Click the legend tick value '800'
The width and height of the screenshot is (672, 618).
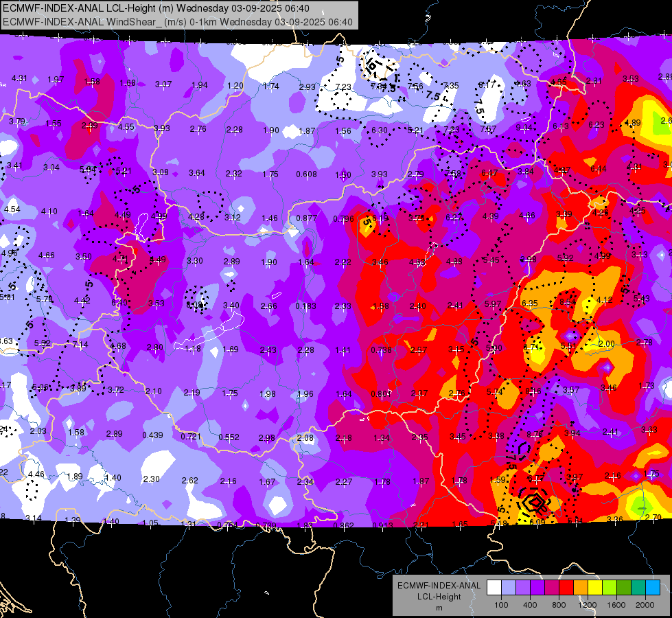click(x=559, y=605)
